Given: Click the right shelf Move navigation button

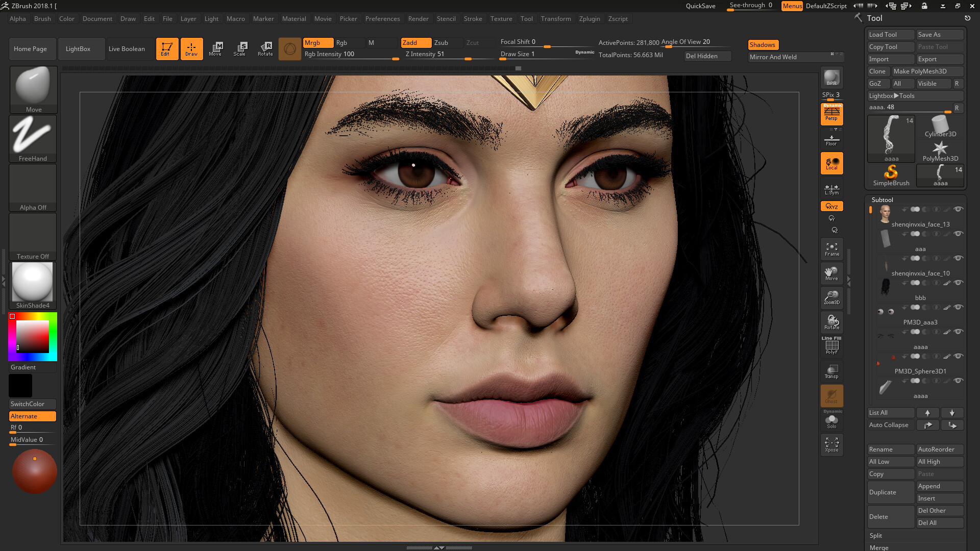Looking at the screenshot, I should pos(831,273).
